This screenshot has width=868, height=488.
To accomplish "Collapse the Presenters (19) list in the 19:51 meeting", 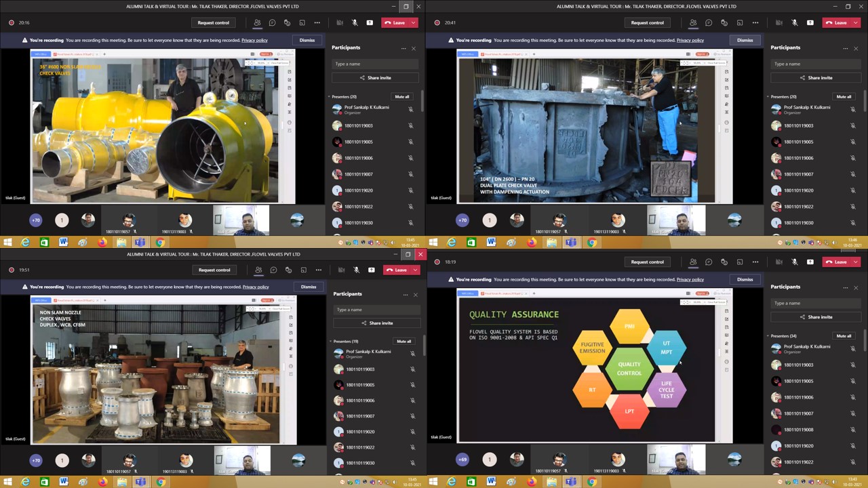I will pyautogui.click(x=330, y=342).
